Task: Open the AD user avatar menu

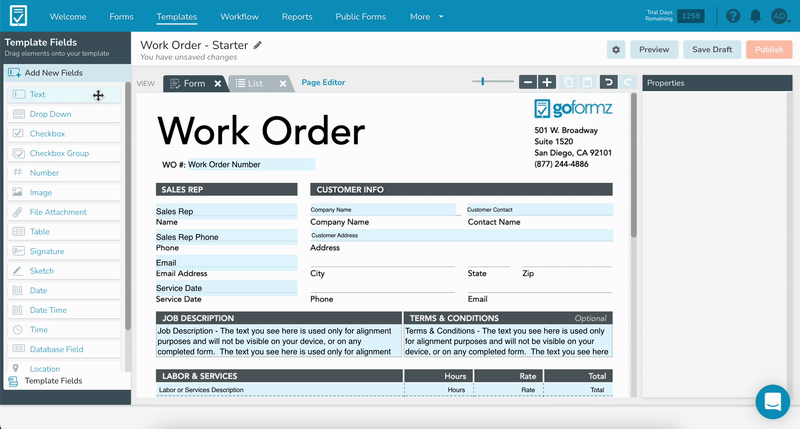Action: (780, 16)
